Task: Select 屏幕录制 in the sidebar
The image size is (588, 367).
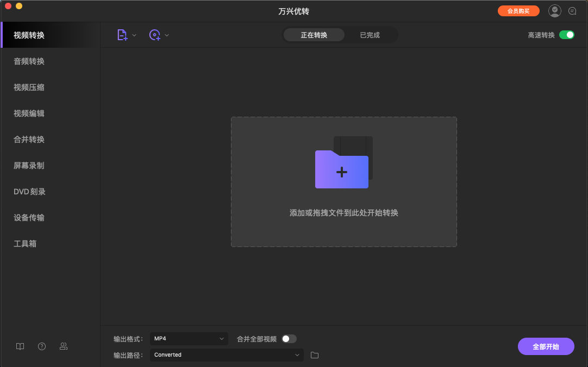Action: coord(28,165)
